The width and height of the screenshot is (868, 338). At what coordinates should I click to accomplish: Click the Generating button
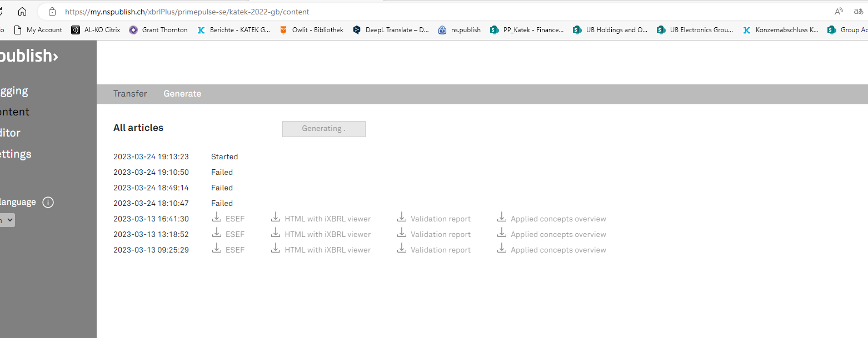coord(324,129)
